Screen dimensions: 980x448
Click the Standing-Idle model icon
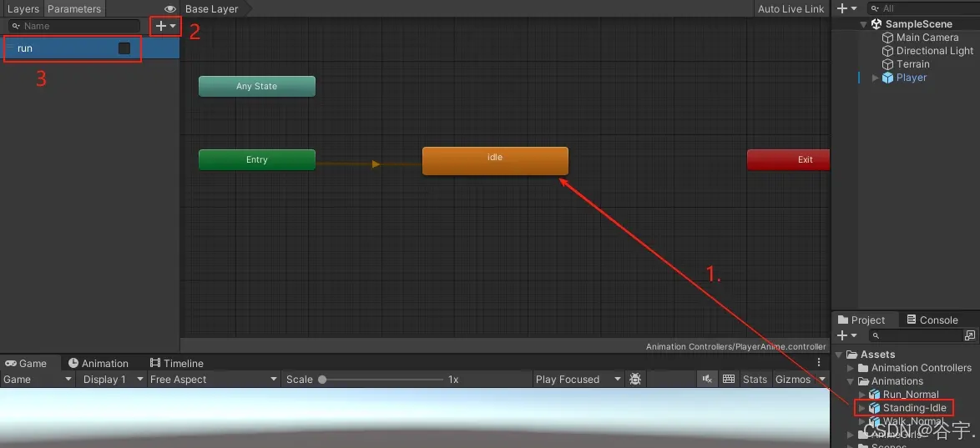tap(874, 408)
